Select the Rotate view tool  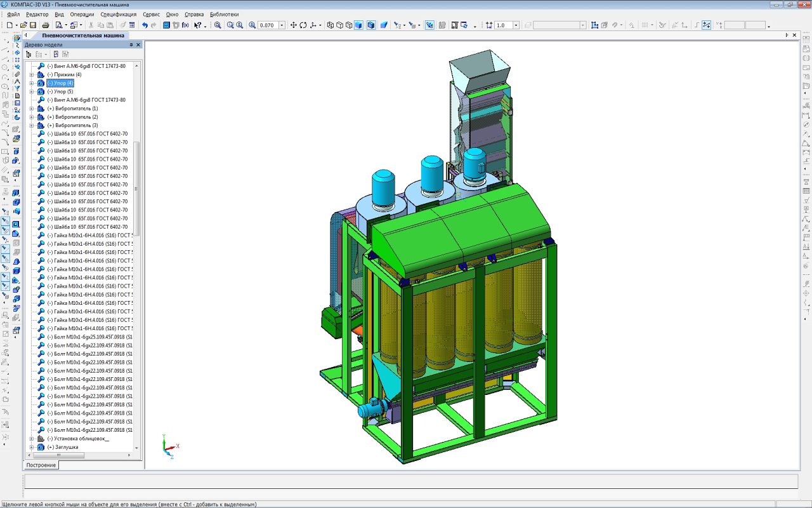[x=303, y=25]
